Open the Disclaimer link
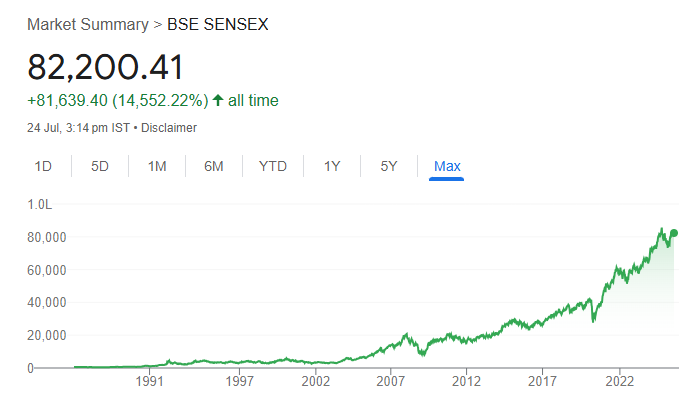Screen dimensions: 697x402 (x=169, y=128)
